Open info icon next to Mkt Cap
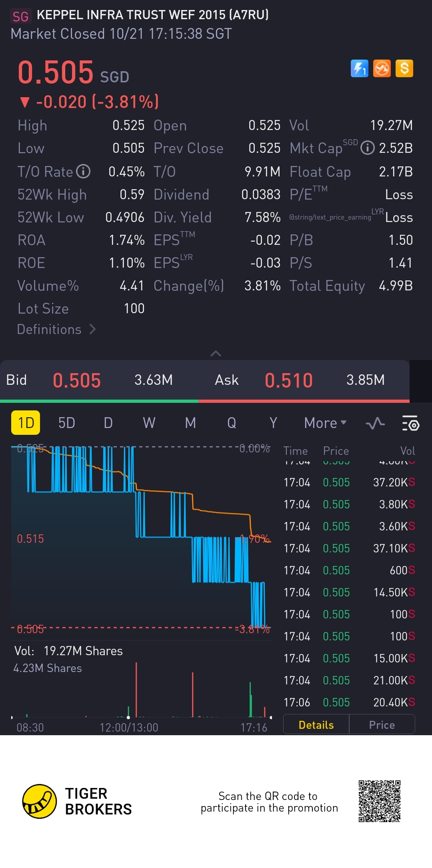The width and height of the screenshot is (432, 868). pos(367,148)
